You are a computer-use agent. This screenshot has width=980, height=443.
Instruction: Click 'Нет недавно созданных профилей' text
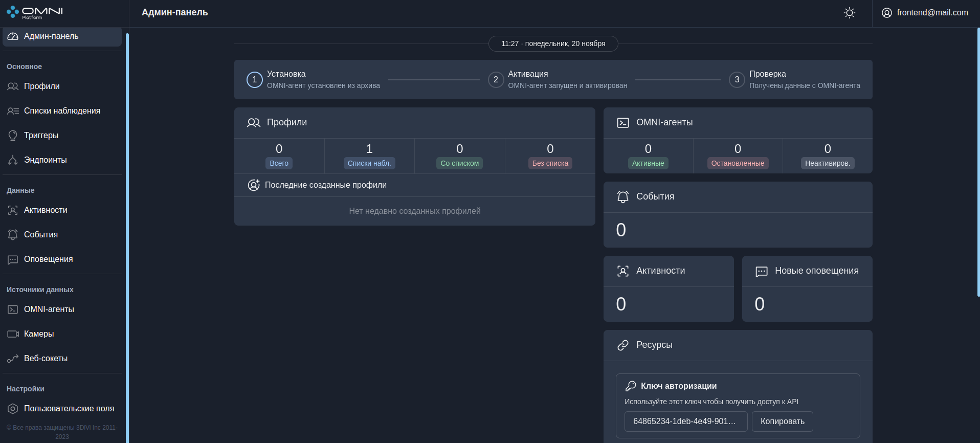click(415, 211)
